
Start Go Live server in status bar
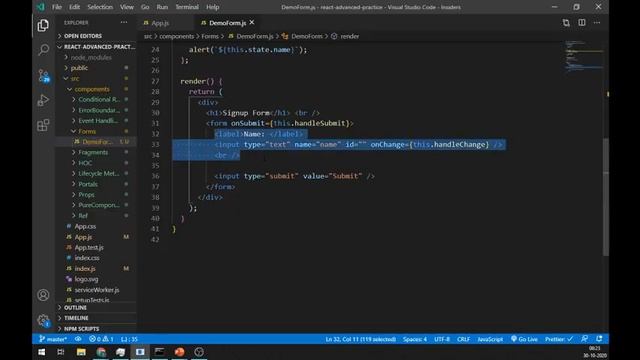tap(524, 339)
